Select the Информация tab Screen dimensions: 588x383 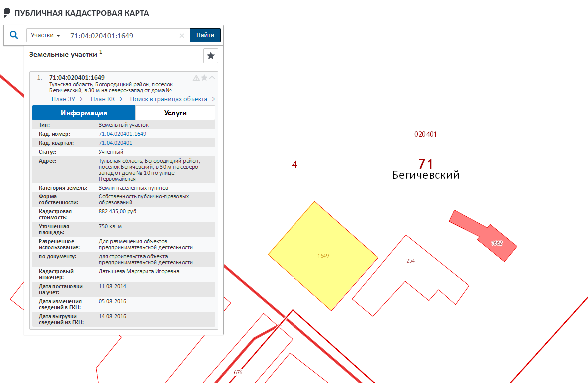[84, 113]
